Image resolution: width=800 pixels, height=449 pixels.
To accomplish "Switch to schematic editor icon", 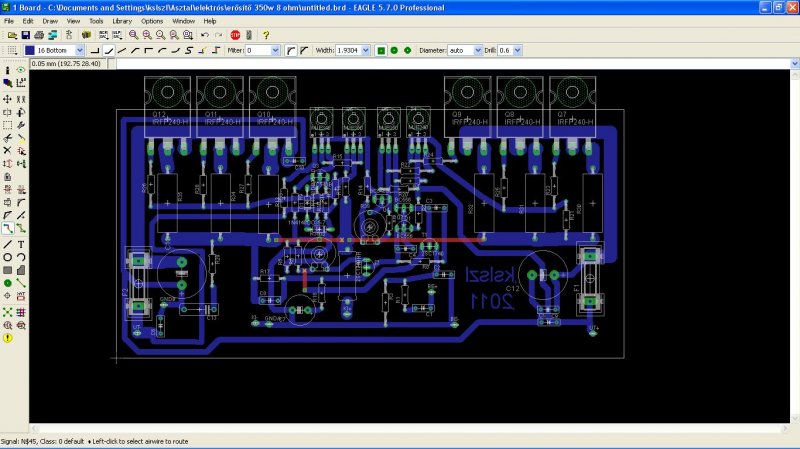I will pyautogui.click(x=69, y=35).
